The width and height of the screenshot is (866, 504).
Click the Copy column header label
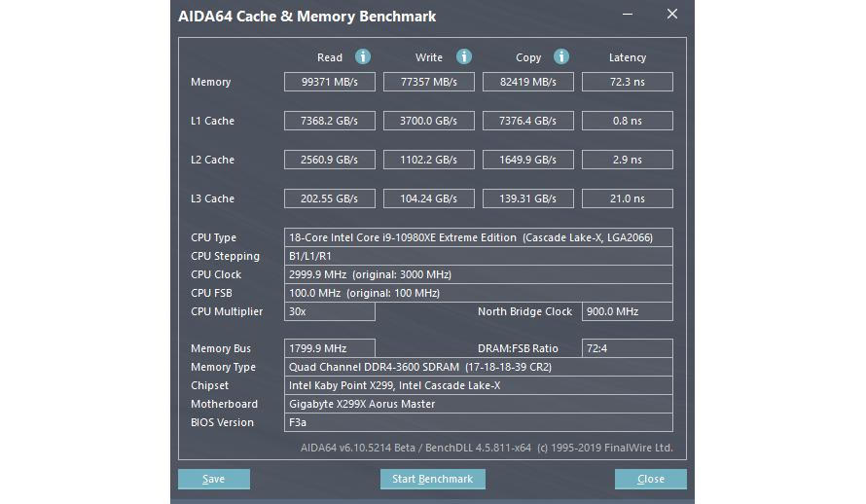pyautogui.click(x=528, y=57)
